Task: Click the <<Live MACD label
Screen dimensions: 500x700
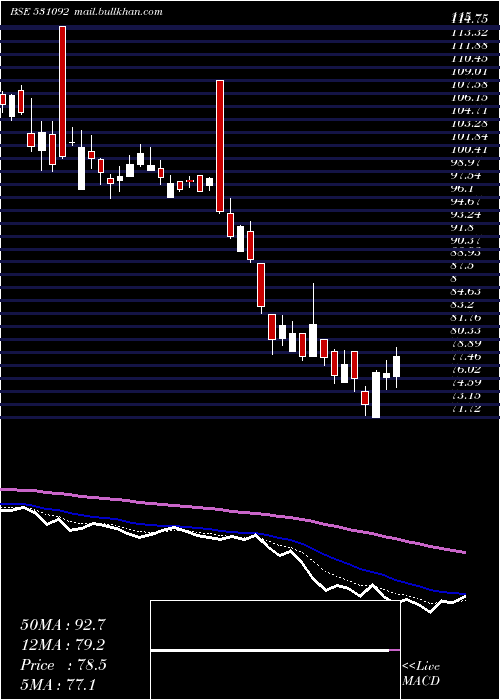Action: click(x=421, y=674)
